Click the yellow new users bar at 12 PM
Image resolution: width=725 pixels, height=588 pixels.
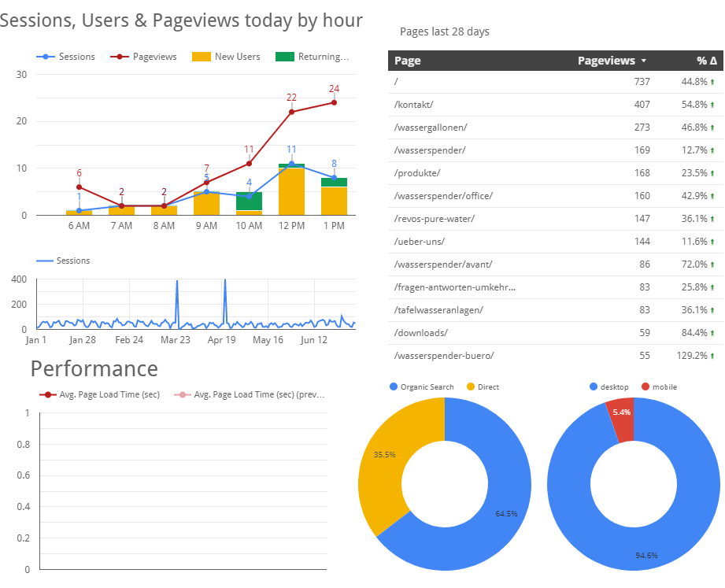tap(291, 191)
